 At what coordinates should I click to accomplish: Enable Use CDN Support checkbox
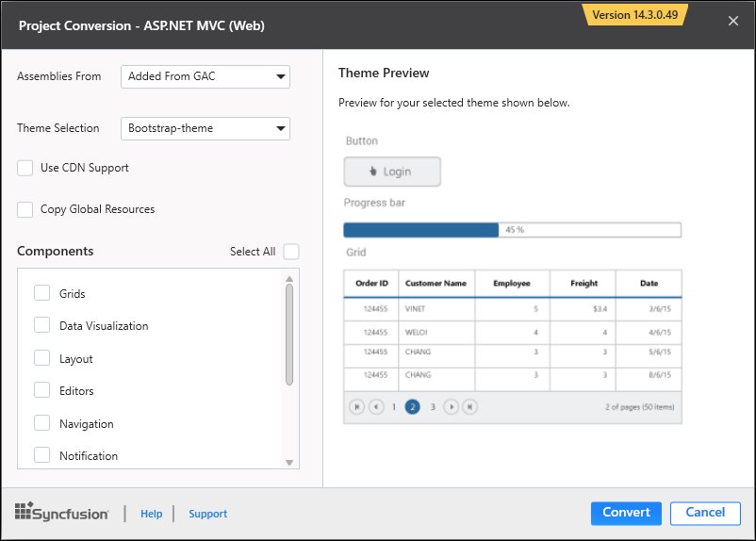click(25, 168)
